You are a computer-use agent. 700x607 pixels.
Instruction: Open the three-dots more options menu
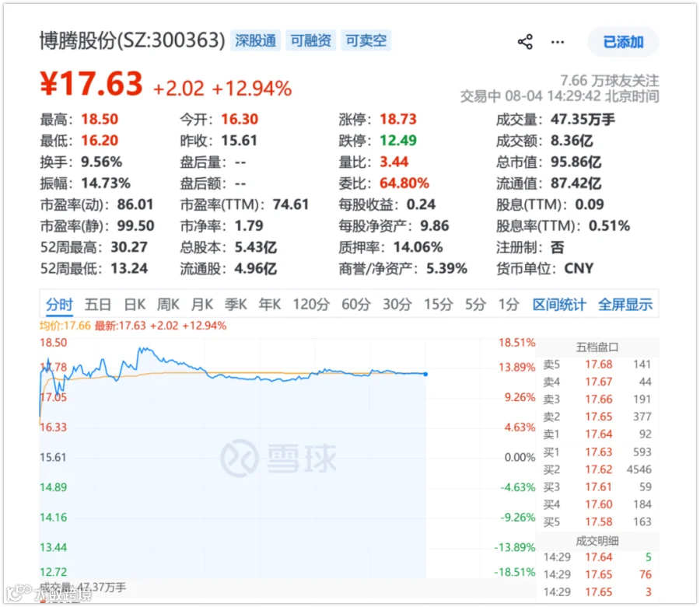point(557,42)
